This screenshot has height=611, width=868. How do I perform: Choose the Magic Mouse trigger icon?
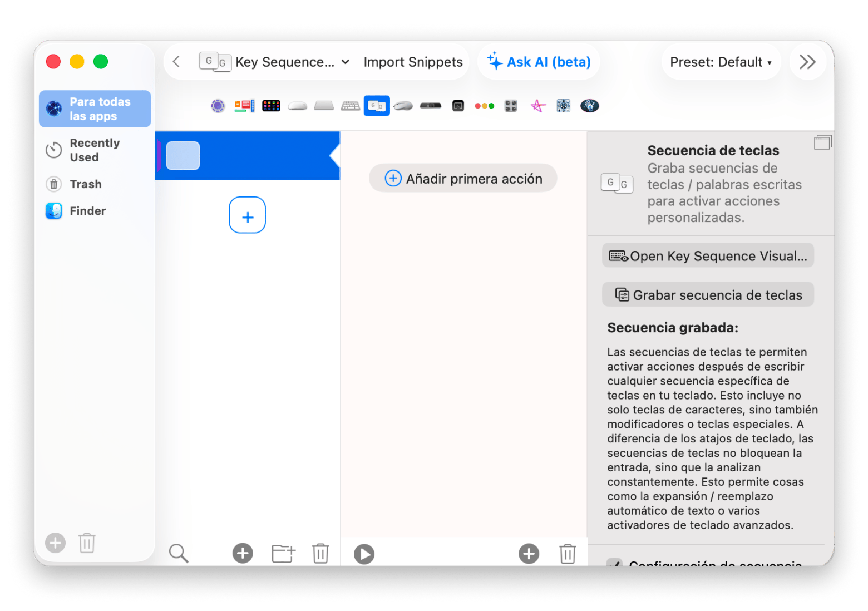tap(298, 106)
